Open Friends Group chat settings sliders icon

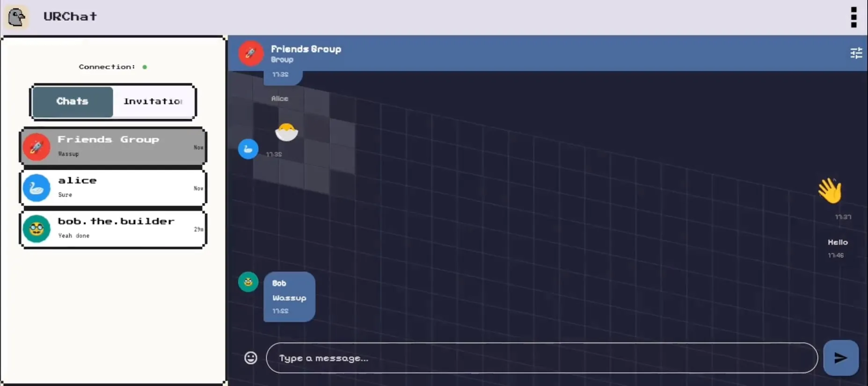pyautogui.click(x=856, y=53)
